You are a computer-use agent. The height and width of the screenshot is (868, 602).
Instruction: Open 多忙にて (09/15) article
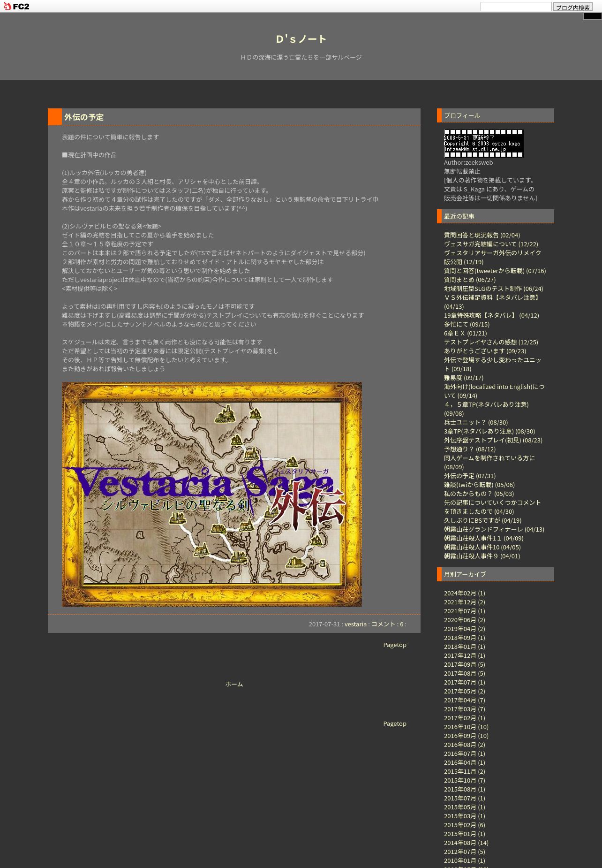click(x=467, y=324)
